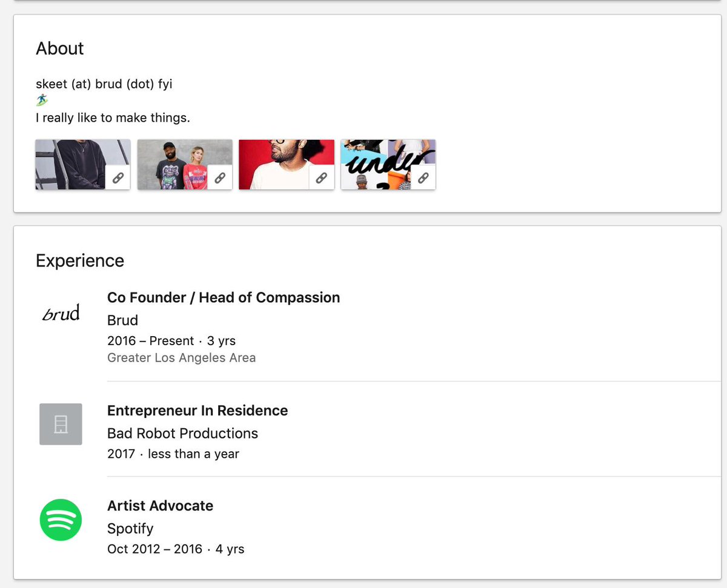Select the 'Entrepreneur In Residence' job title
Image resolution: width=727 pixels, height=588 pixels.
click(198, 411)
